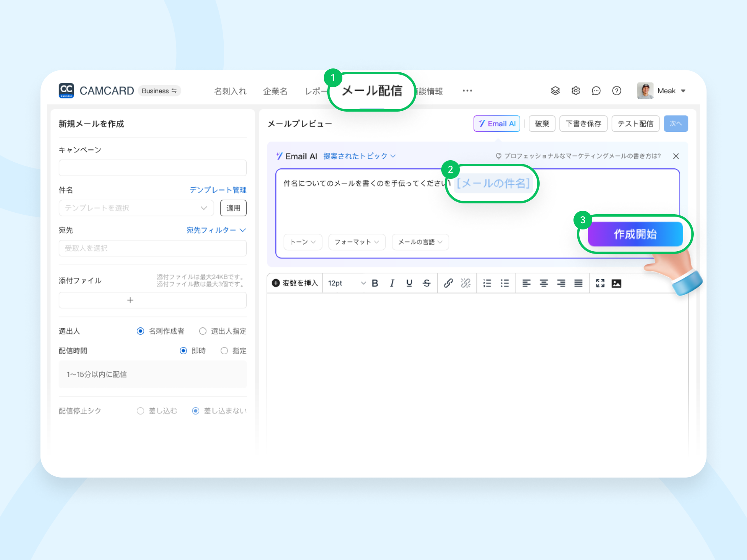
Task: Open the 企業名 navigation tab
Action: pos(275,91)
